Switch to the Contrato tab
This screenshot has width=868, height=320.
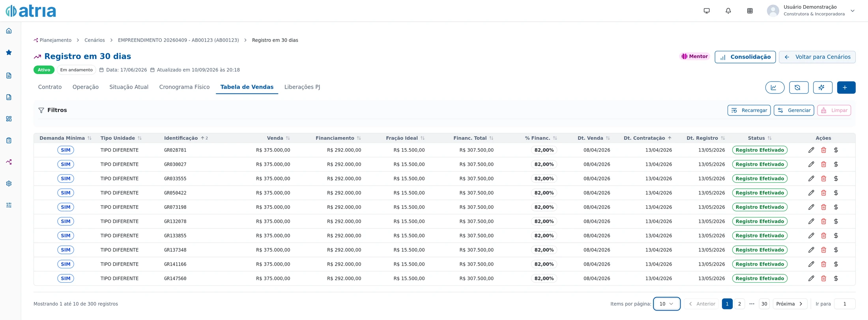point(50,87)
